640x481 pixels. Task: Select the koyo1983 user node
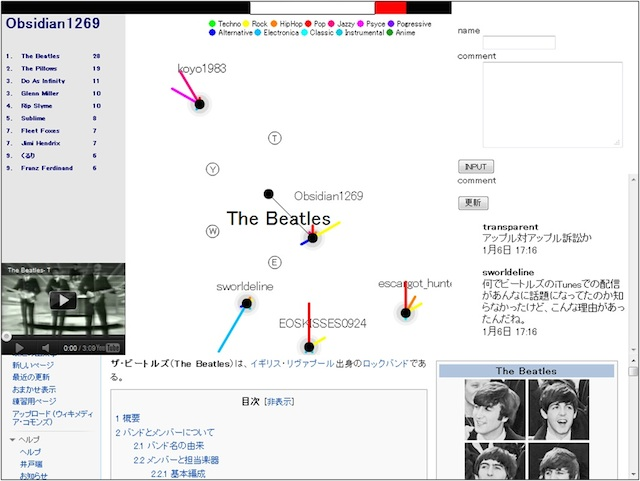pyautogui.click(x=200, y=104)
